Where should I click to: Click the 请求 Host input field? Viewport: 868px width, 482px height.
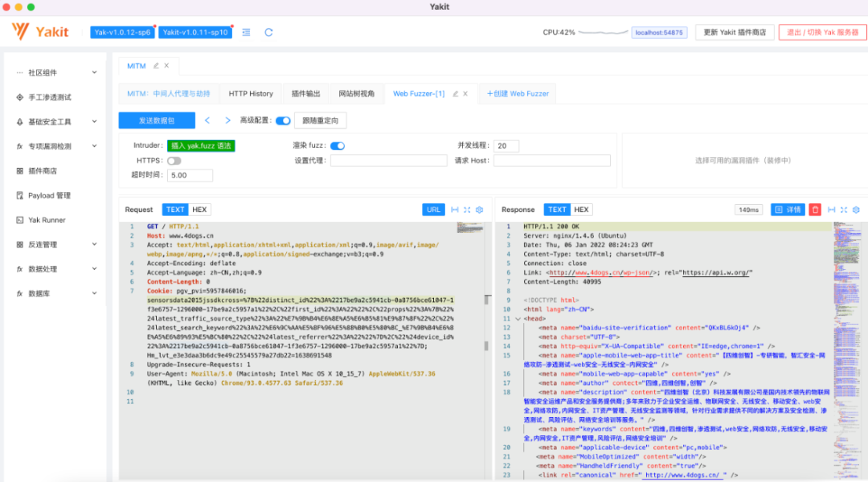tap(552, 161)
